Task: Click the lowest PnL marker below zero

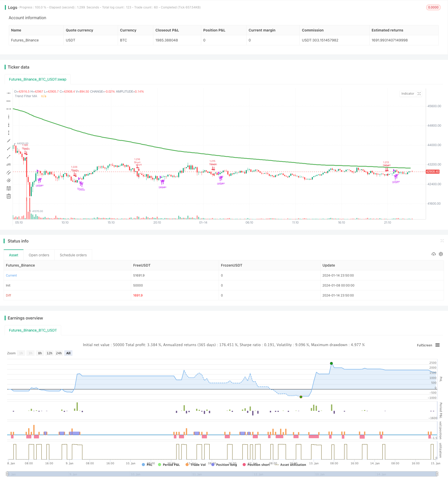Action: pos(301,397)
